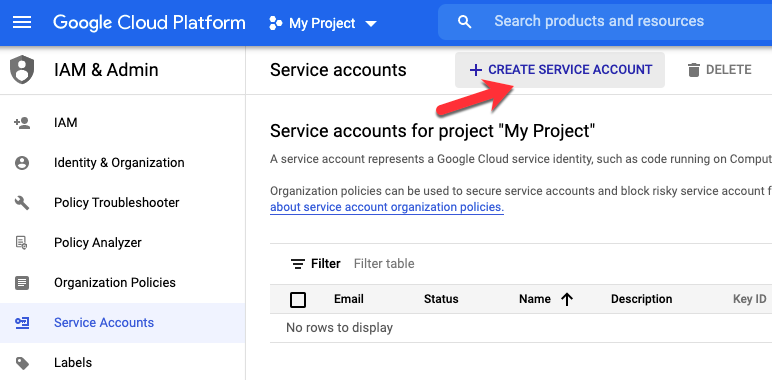
Task: Click the IAM add-person icon
Action: click(x=22, y=123)
